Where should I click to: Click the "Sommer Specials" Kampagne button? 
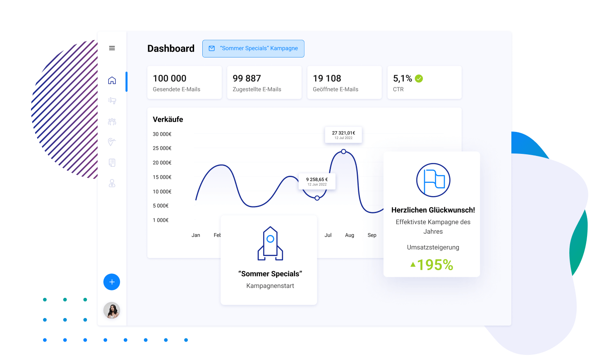tap(253, 48)
